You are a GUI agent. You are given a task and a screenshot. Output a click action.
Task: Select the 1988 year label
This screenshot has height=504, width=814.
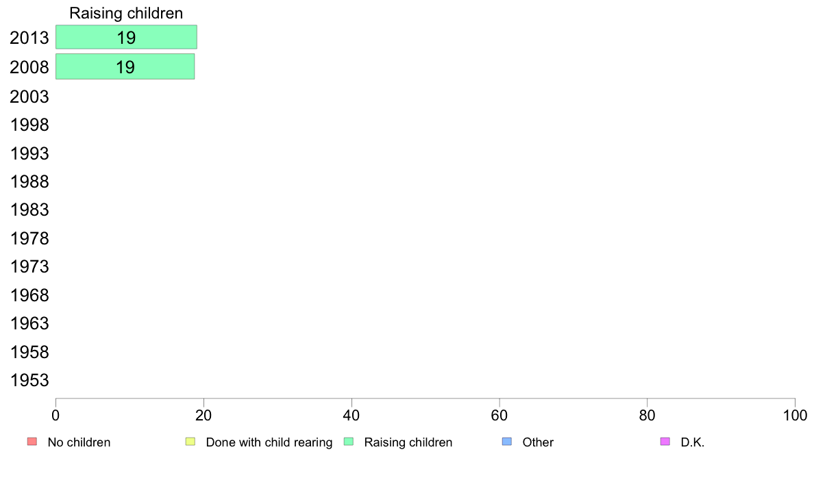29,181
